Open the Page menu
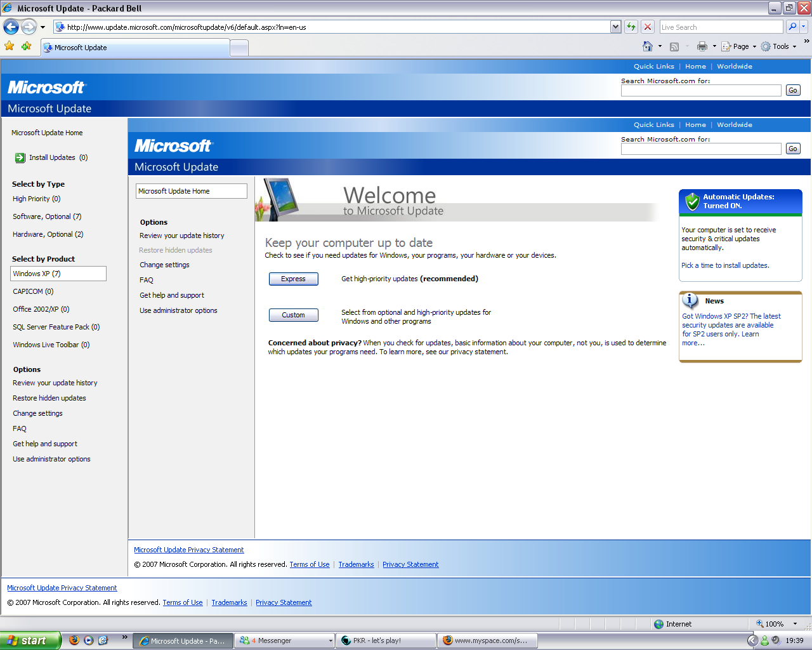Image resolution: width=812 pixels, height=650 pixels. click(x=738, y=46)
